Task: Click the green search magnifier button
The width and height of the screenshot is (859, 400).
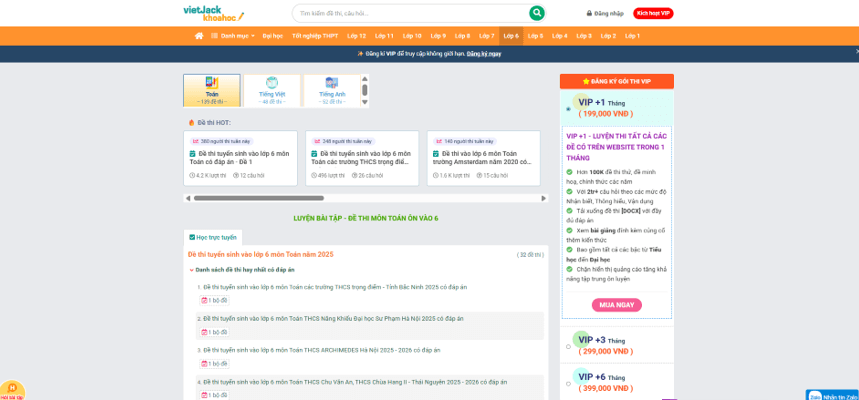Action: 537,13
